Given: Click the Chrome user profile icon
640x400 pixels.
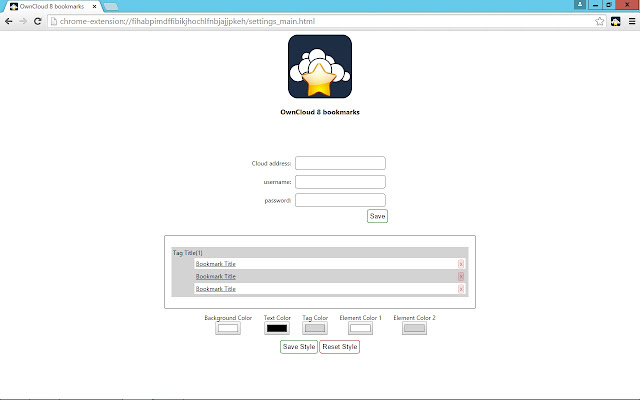Looking at the screenshot, I should tap(580, 4).
